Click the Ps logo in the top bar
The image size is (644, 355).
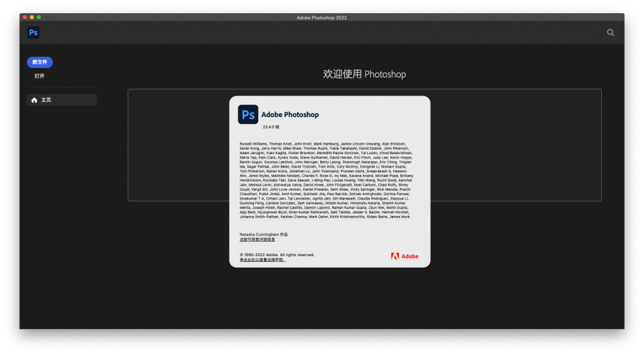33,33
